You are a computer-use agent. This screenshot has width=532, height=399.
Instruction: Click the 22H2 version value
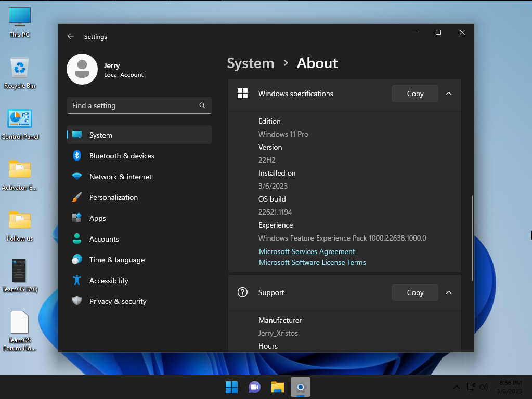click(267, 160)
